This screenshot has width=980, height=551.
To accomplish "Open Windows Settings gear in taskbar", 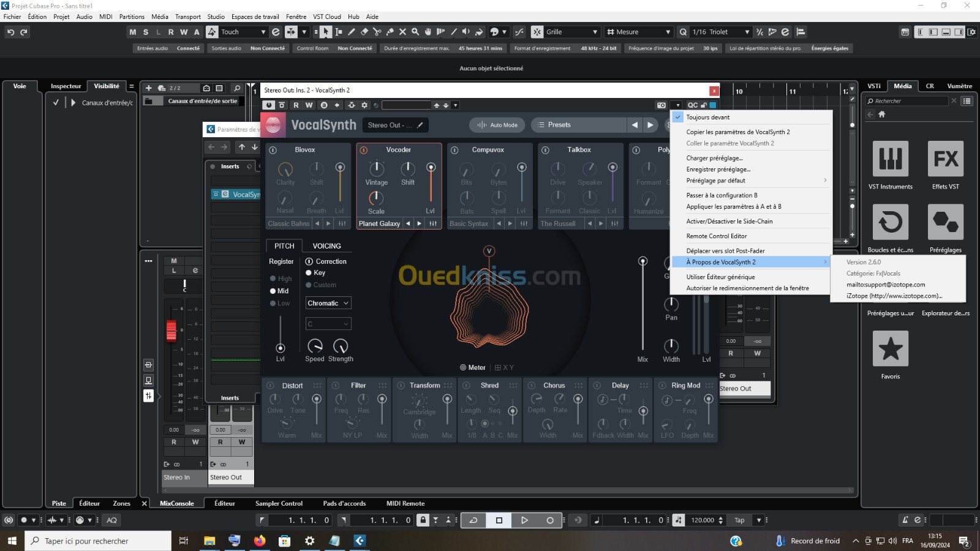I will click(310, 541).
